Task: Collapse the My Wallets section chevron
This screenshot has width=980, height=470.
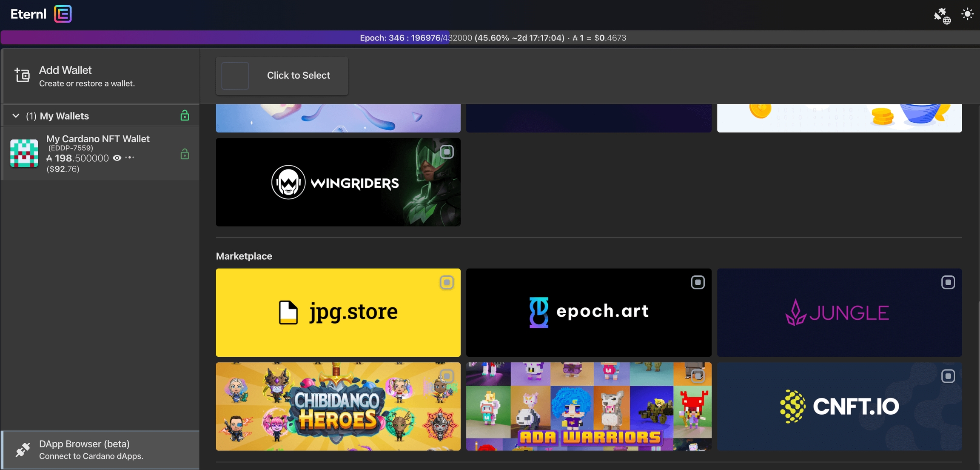Action: (x=16, y=116)
